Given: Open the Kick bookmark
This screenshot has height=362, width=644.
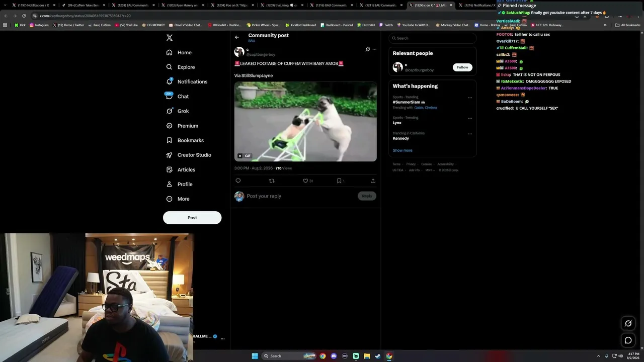Looking at the screenshot, I should coord(20,25).
